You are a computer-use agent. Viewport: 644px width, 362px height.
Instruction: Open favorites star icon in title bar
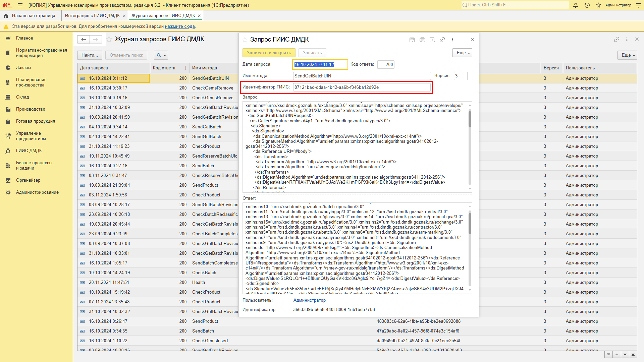click(x=598, y=5)
